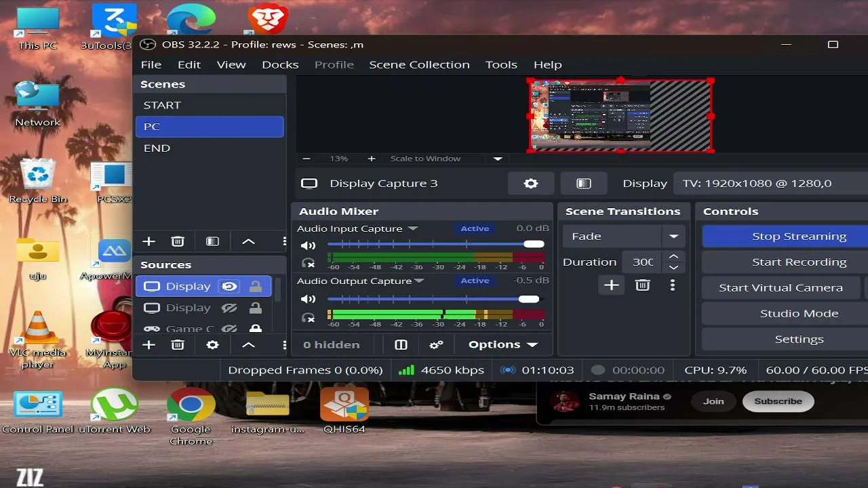This screenshot has height=488, width=868.
Task: Open the Edit menu
Action: 189,64
